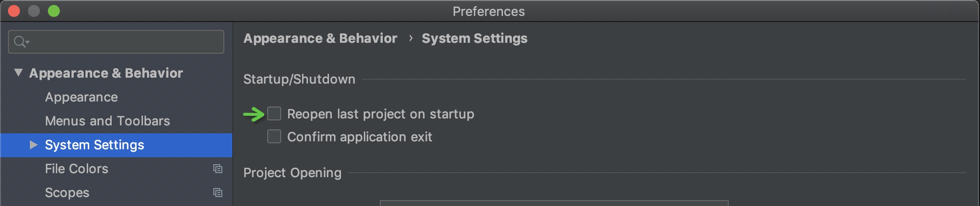Click the Appearance & Behavior sidebar heading

point(106,73)
